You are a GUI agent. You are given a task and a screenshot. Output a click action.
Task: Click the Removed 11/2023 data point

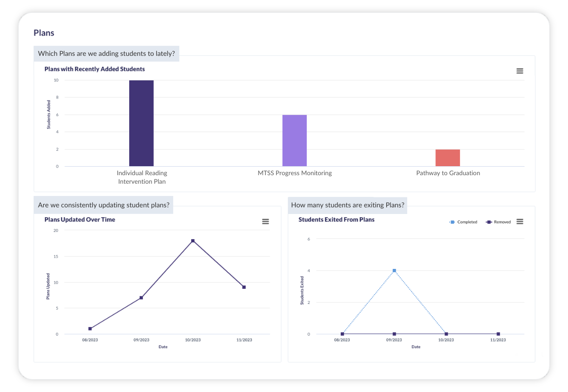click(498, 334)
